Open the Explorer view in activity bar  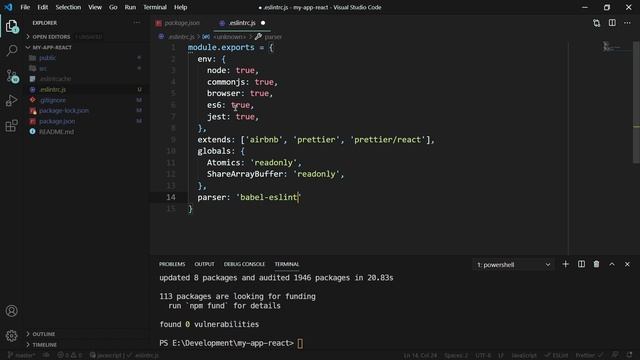(11, 26)
